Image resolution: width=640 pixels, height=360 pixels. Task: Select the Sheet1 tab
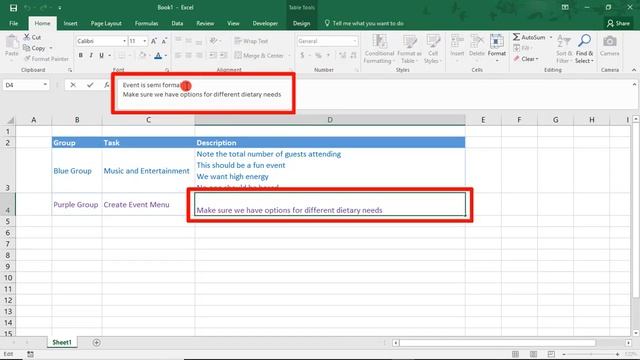click(x=62, y=342)
